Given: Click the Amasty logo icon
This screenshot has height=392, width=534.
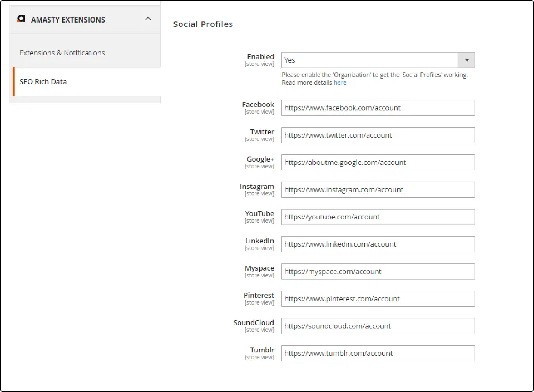Looking at the screenshot, I should click(x=21, y=19).
